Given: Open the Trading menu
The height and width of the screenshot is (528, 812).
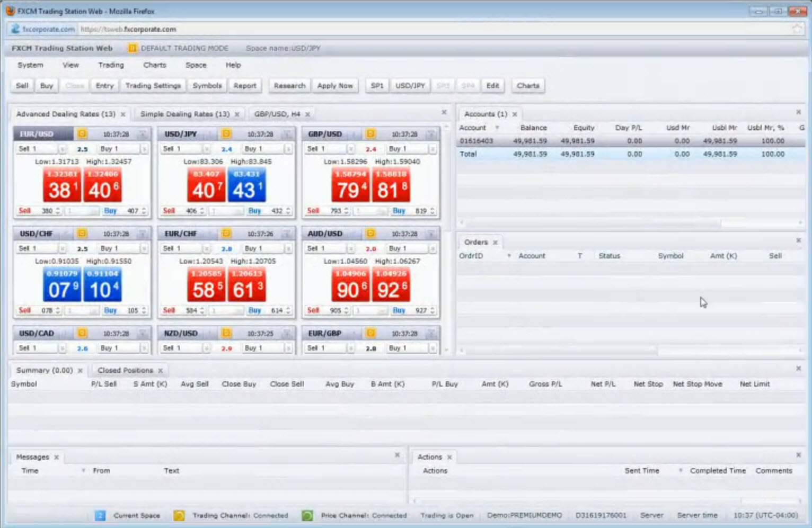Looking at the screenshot, I should 111,65.
